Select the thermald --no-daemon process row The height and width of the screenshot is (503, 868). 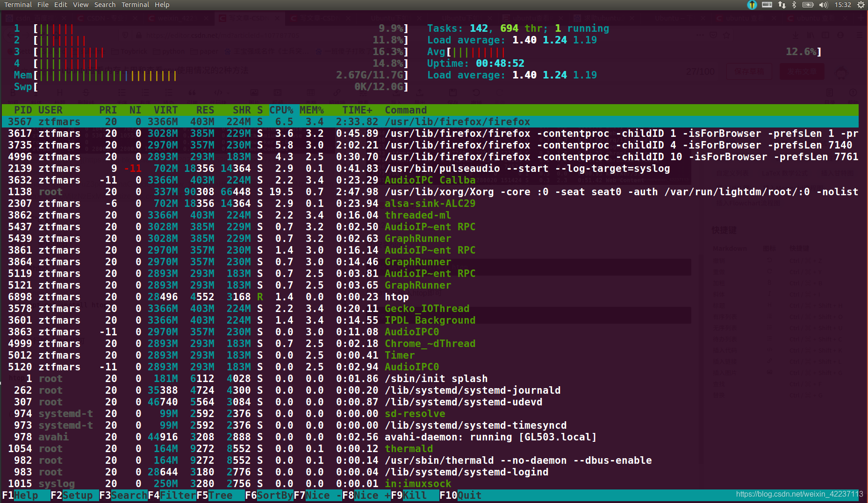pyautogui.click(x=430, y=460)
